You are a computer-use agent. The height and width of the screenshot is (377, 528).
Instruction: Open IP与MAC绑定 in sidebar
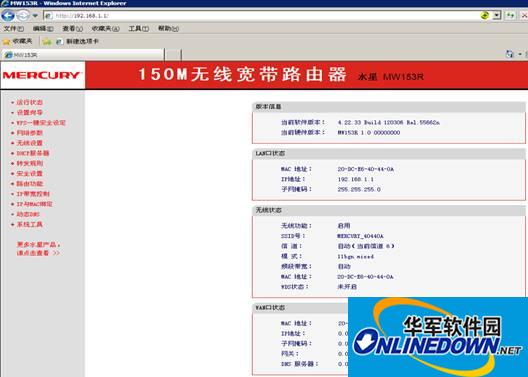point(34,204)
